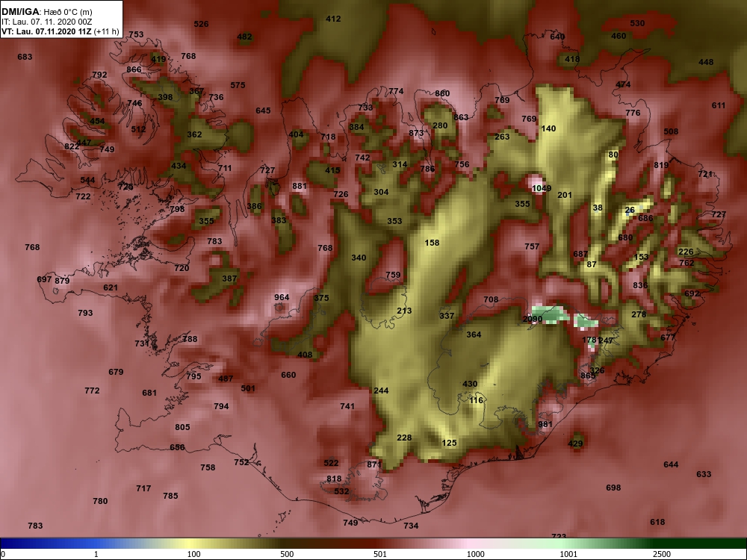Image resolution: width=747 pixels, height=560 pixels.
Task: Click the 364 height value
Action: (474, 335)
